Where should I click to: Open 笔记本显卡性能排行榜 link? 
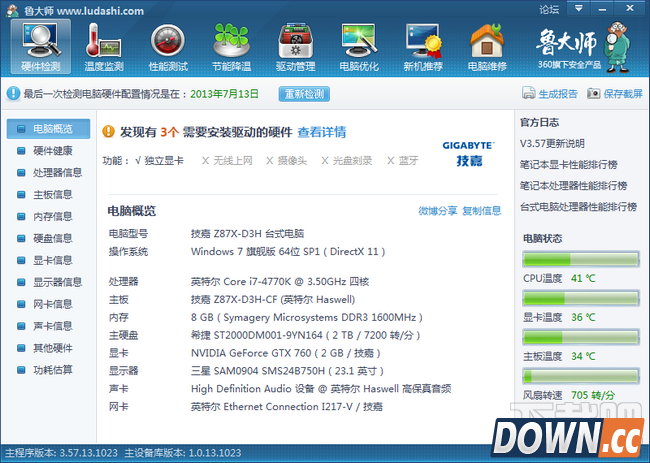[x=569, y=165]
